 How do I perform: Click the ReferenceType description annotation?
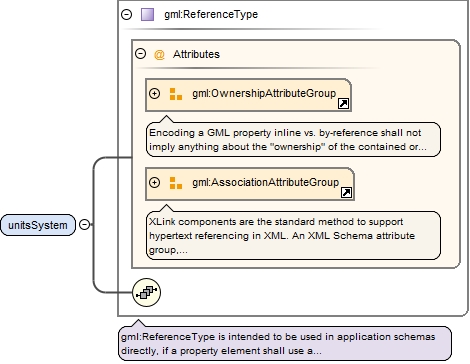pyautogui.click(x=285, y=343)
